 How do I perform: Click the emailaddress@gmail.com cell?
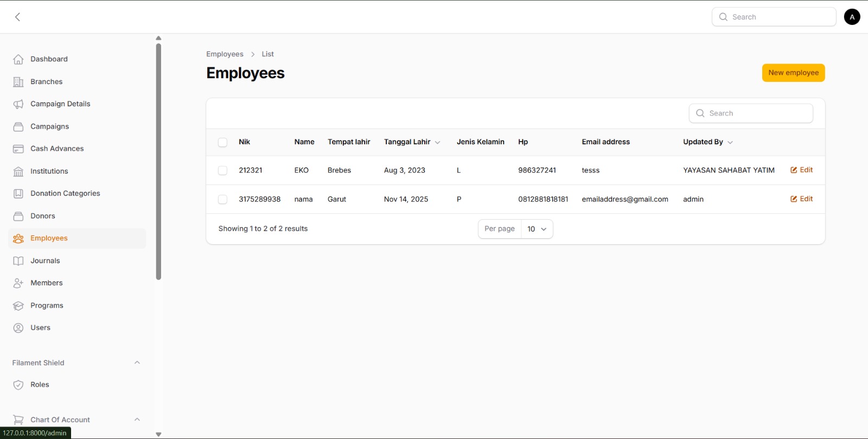point(625,200)
